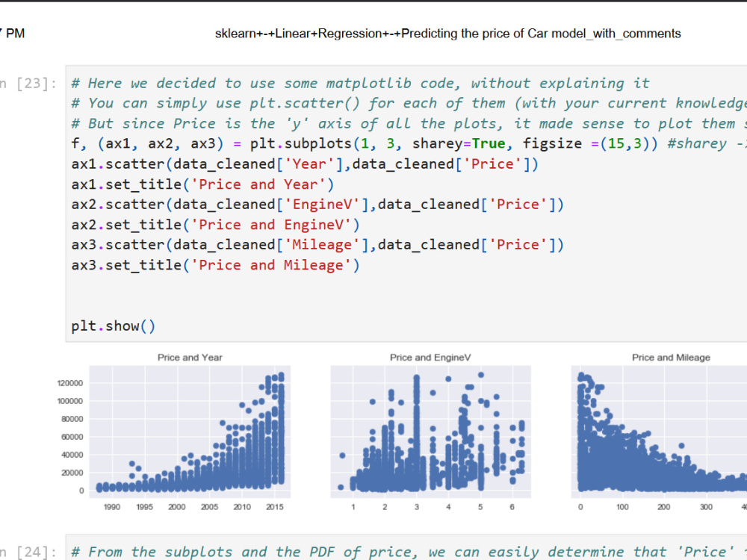Click the plt.subplots code line

pyautogui.click(x=409, y=144)
